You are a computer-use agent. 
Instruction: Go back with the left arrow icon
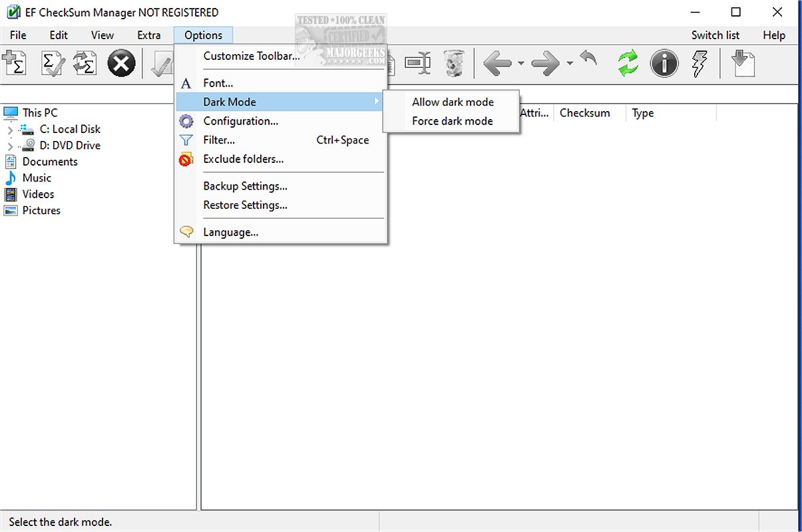[x=498, y=64]
